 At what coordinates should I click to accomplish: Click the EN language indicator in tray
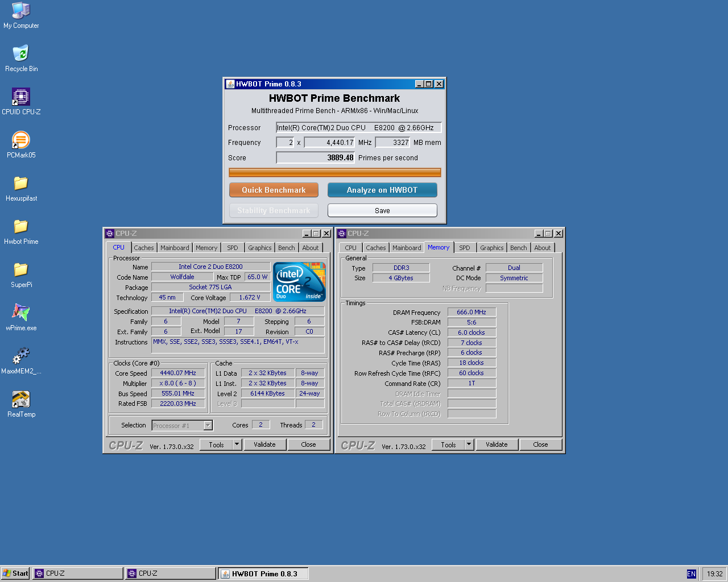[x=691, y=574]
